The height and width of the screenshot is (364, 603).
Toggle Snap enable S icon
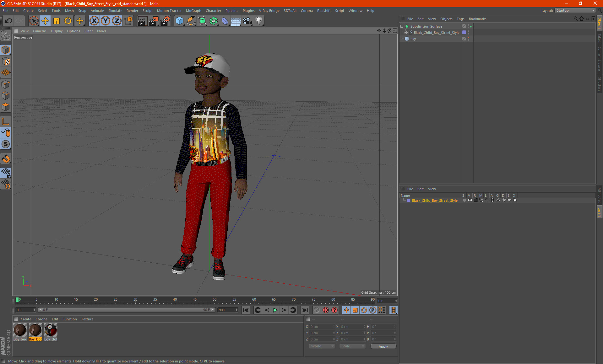click(6, 144)
